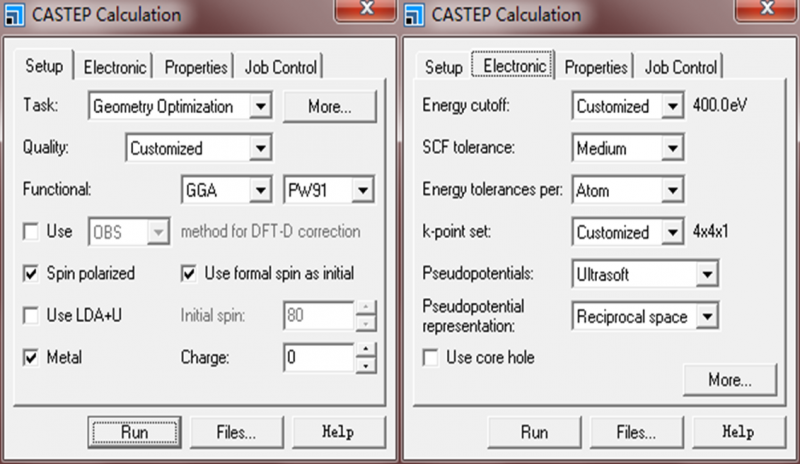Uncheck the Metal checkbox

coord(31,357)
